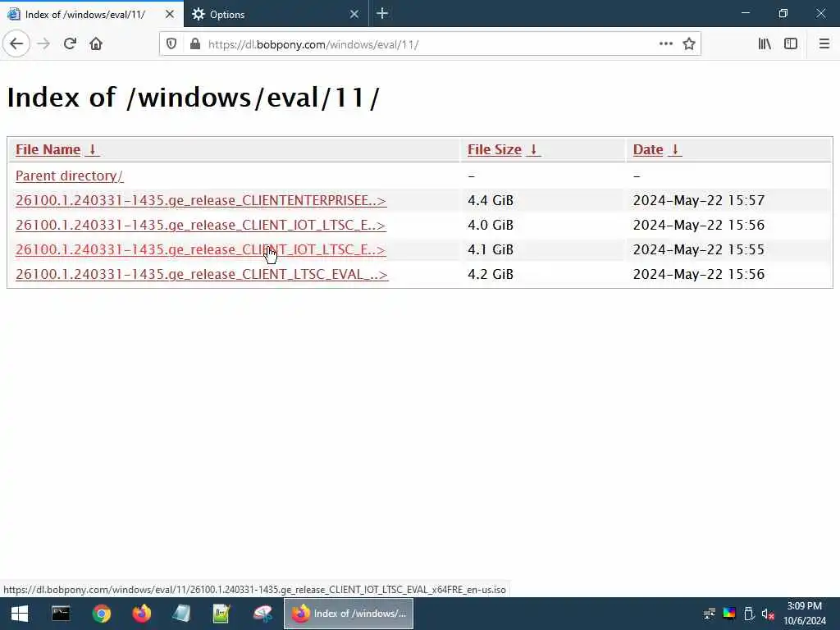This screenshot has width=840, height=630.
Task: Sort File Name column descending arrow
Action: [x=92, y=149]
